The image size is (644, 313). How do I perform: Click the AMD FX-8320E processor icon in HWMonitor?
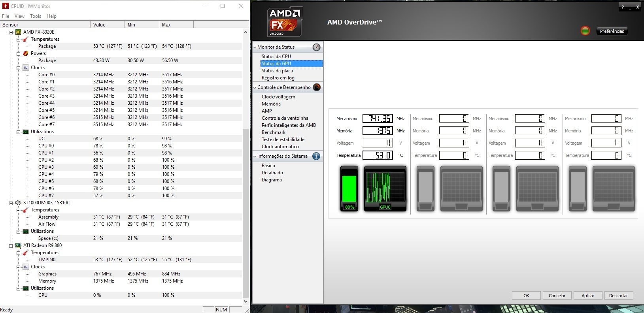(18, 32)
